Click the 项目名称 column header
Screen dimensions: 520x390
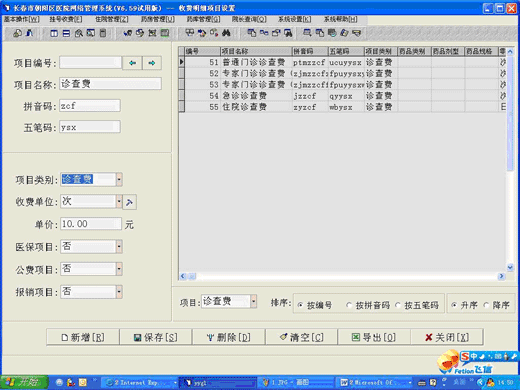tap(256, 51)
